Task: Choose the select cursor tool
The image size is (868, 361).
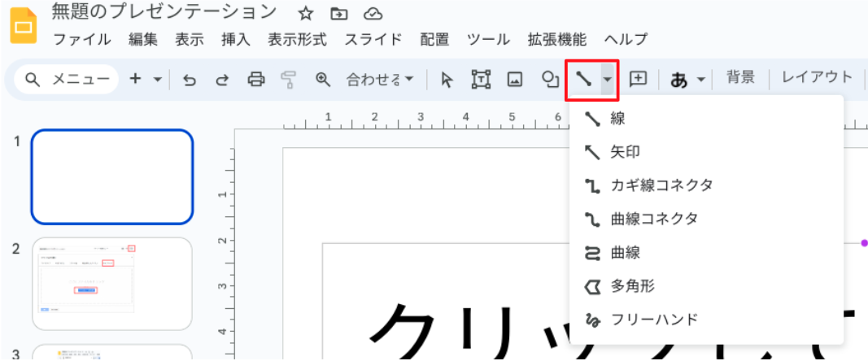Action: tap(447, 80)
